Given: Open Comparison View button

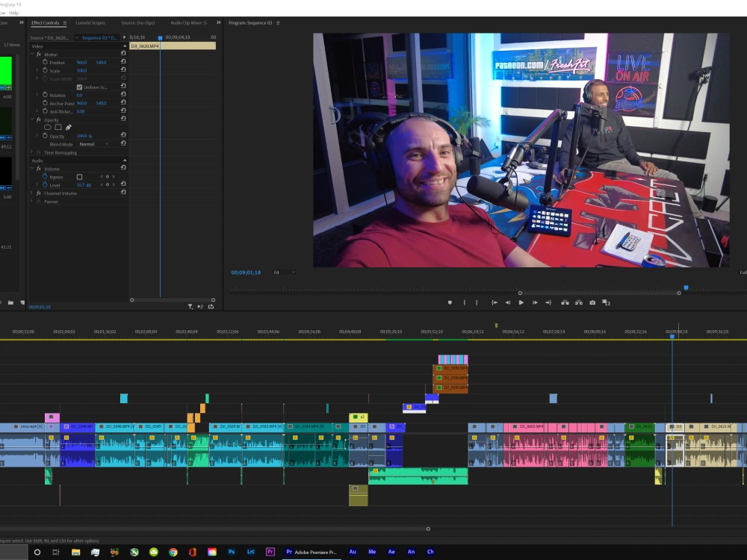Looking at the screenshot, I should pos(606,302).
